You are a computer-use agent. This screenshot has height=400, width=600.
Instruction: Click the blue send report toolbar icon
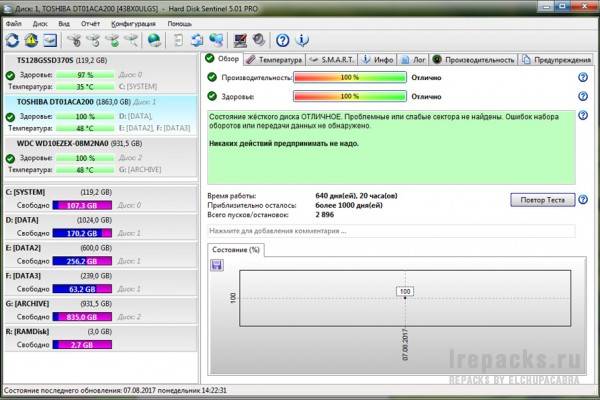point(197,40)
